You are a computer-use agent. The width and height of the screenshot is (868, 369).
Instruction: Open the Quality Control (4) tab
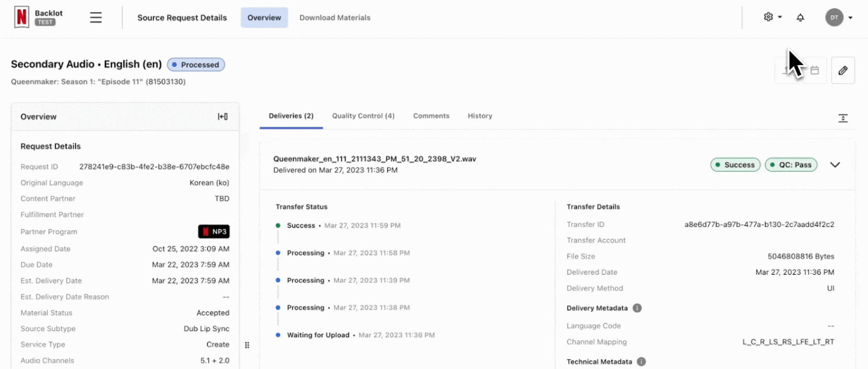363,116
